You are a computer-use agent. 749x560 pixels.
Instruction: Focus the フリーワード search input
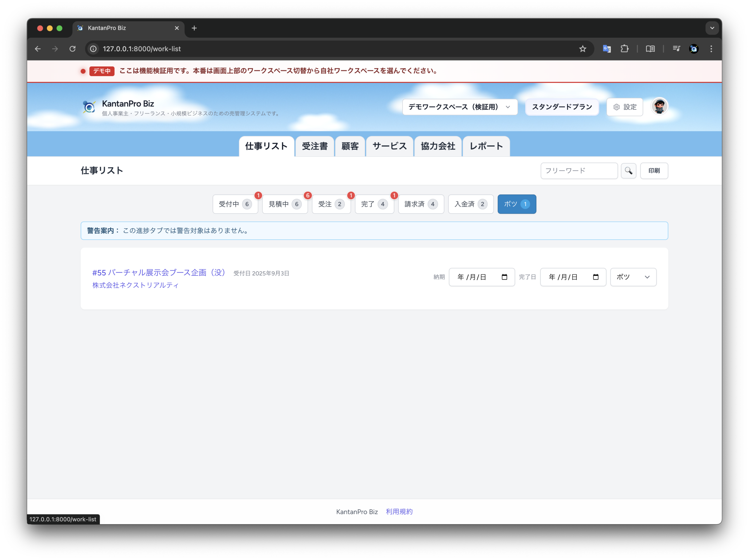pyautogui.click(x=579, y=171)
